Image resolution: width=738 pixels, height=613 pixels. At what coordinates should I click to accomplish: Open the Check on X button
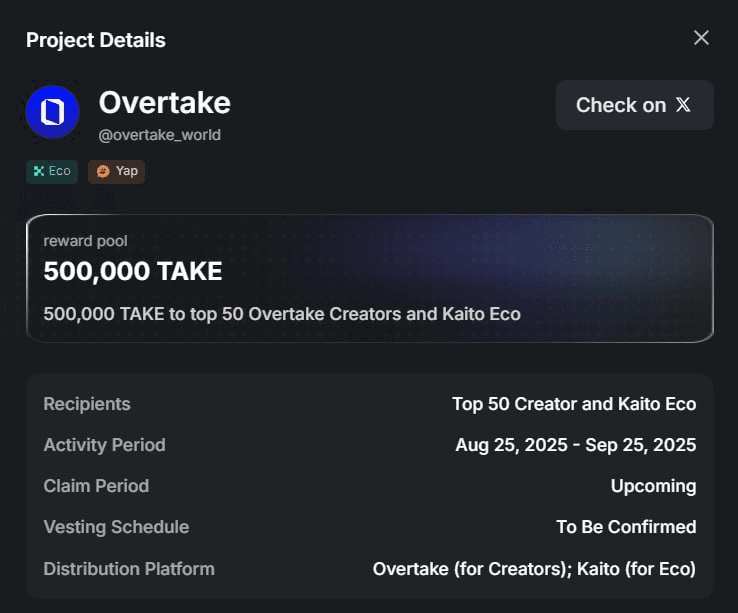[634, 105]
